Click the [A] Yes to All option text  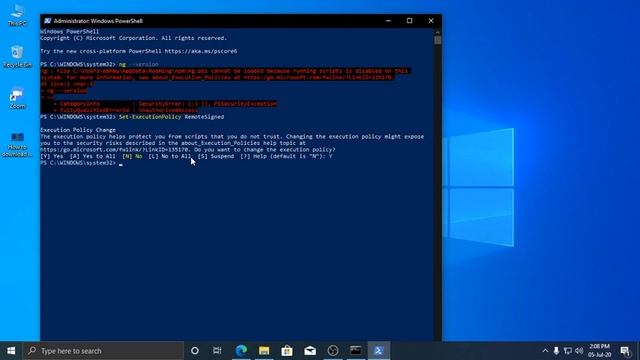point(92,156)
